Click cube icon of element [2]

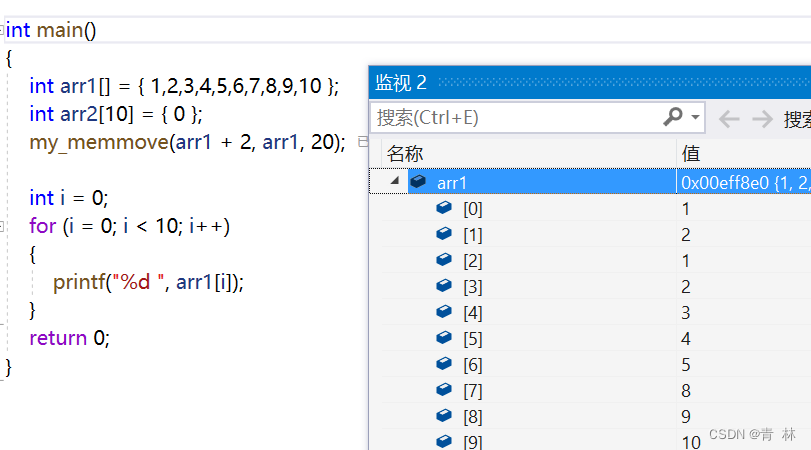coord(444,260)
